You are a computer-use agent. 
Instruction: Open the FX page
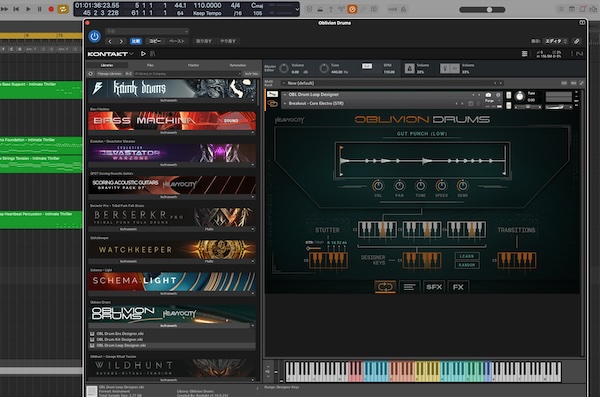(458, 287)
